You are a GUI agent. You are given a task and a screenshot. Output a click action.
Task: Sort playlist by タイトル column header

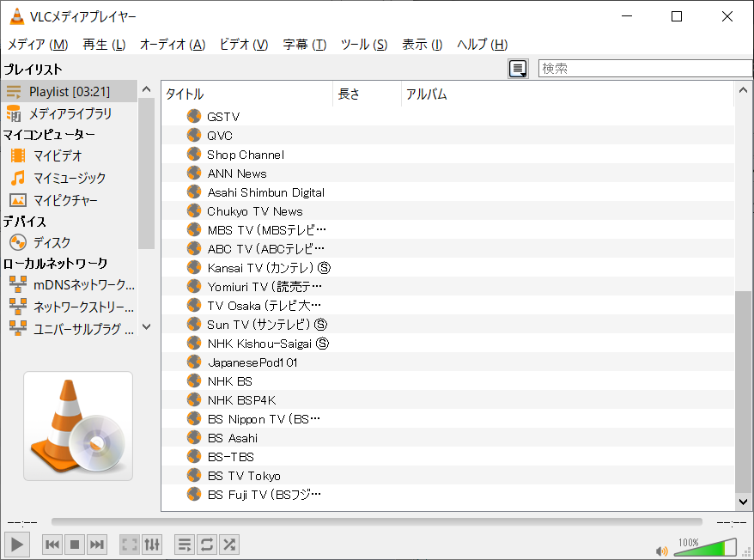246,94
